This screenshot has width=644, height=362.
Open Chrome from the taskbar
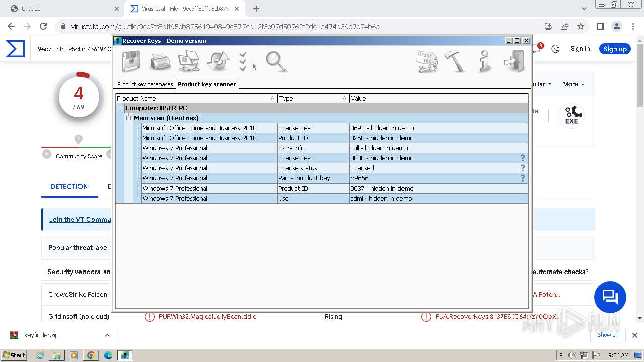[x=91, y=355]
